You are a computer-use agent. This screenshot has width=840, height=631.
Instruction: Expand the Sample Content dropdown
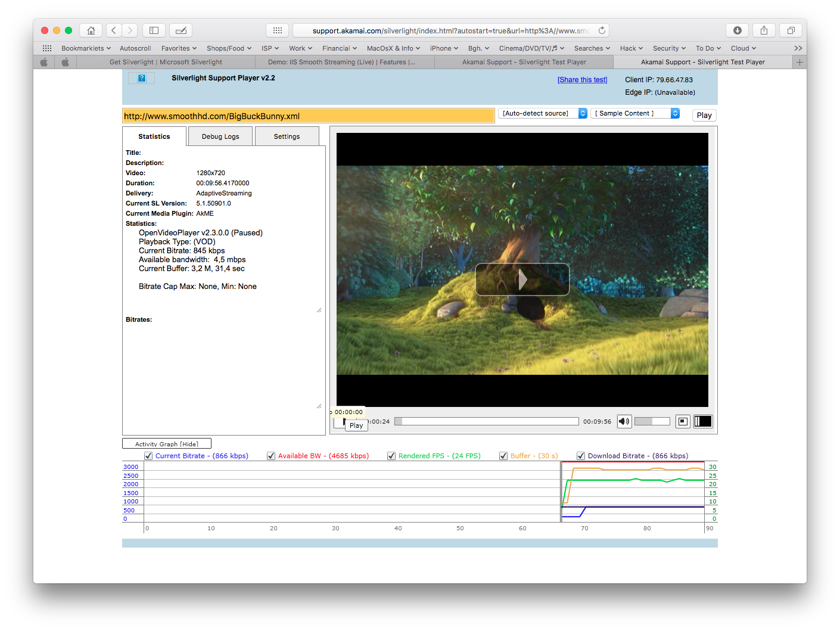pyautogui.click(x=634, y=113)
